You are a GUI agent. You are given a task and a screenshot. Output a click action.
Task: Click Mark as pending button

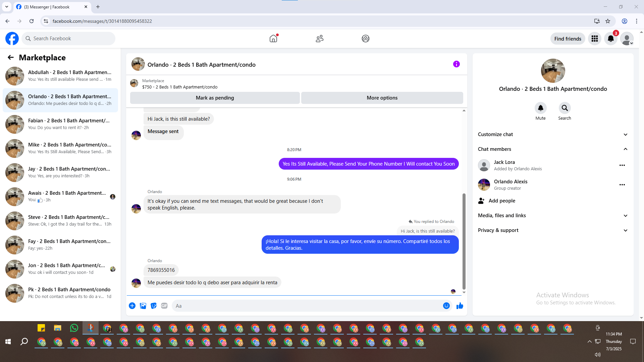point(215,98)
